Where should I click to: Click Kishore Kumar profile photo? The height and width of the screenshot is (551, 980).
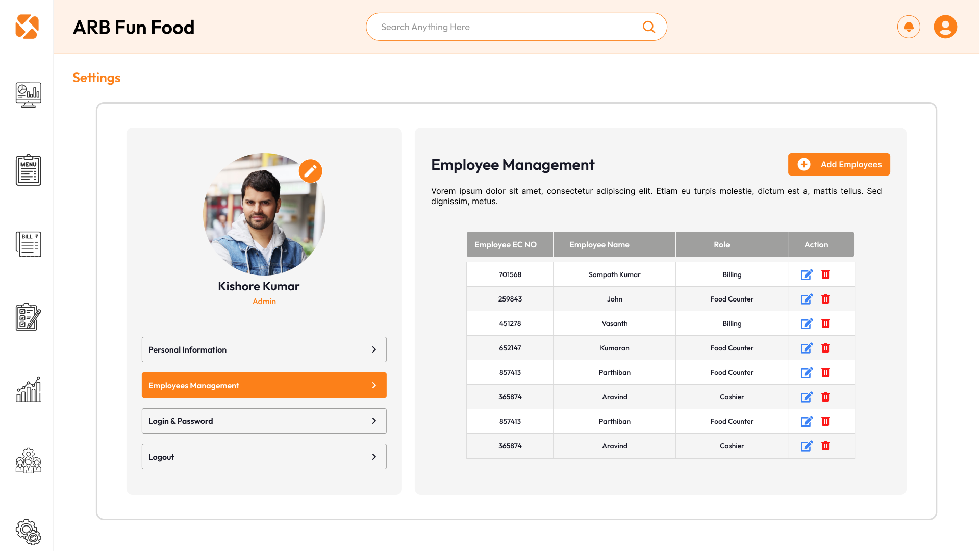coord(264,214)
